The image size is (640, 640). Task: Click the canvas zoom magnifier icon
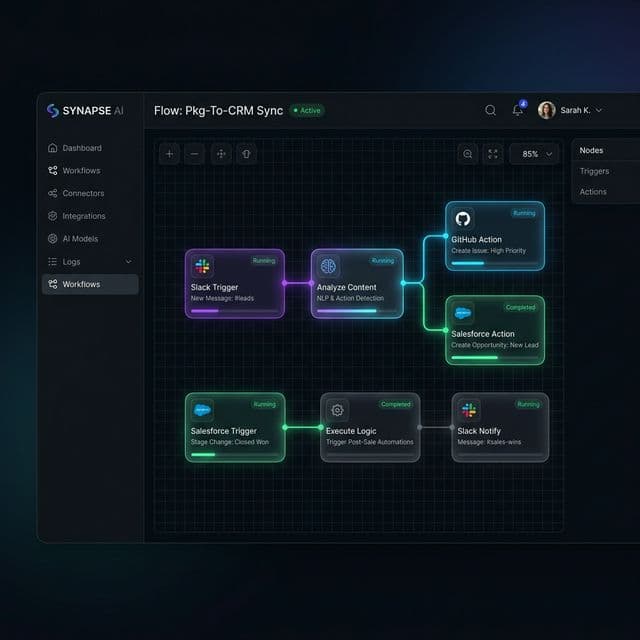(x=468, y=154)
